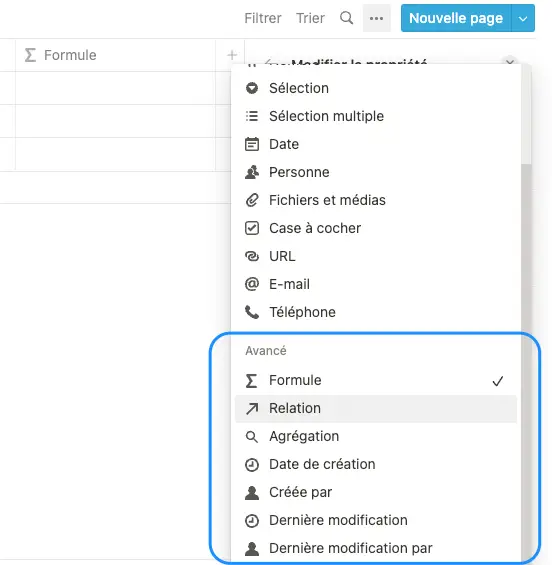Click the Fichiers et médias paperclip icon
Image resolution: width=552 pixels, height=565 pixels.
252,200
